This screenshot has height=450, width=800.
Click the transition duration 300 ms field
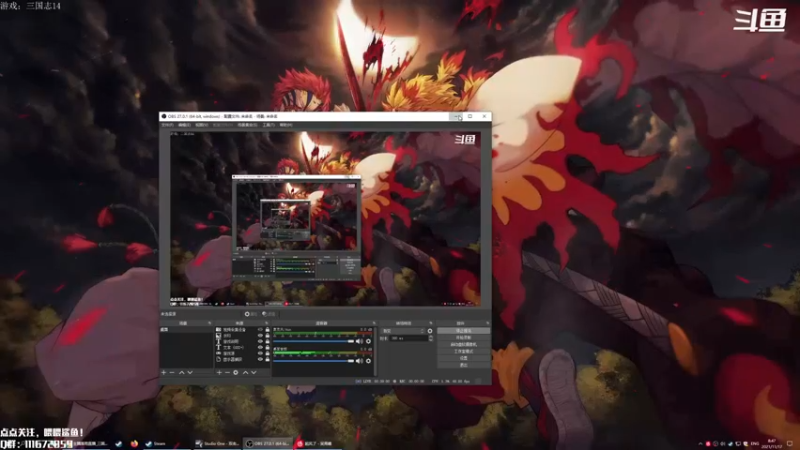pyautogui.click(x=409, y=338)
